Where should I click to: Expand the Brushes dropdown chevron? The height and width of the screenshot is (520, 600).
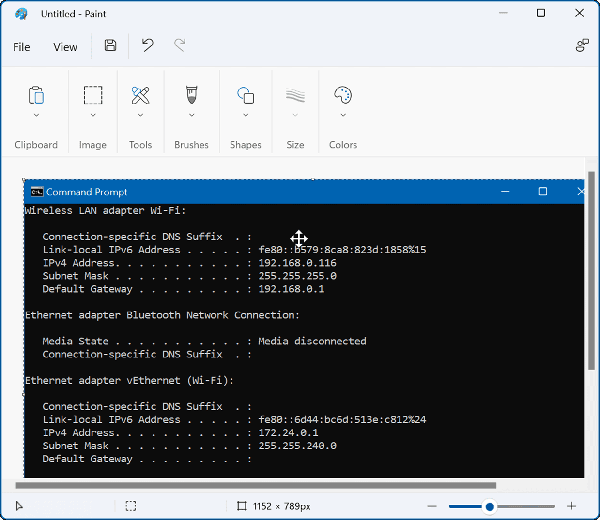tap(192, 115)
